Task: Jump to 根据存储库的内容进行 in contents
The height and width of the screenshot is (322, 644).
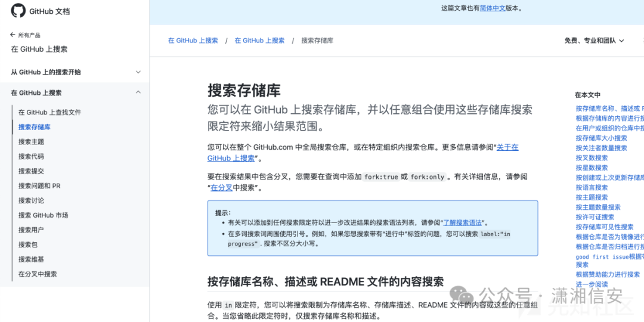Action: tap(609, 118)
